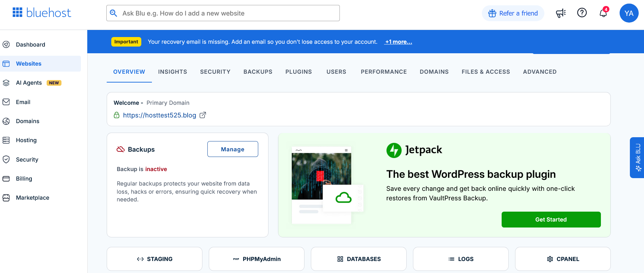Open the https://hosttest525.blog link
The width and height of the screenshot is (644, 273).
pyautogui.click(x=159, y=115)
